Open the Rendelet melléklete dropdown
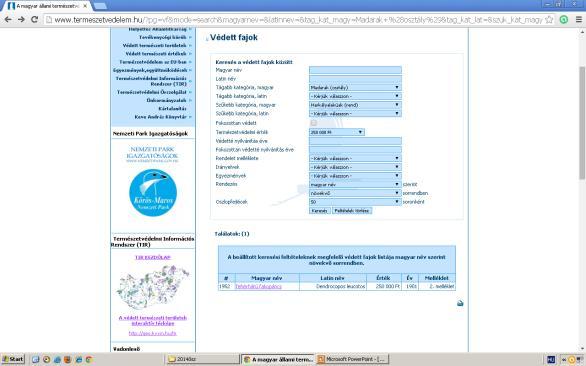The image size is (586, 366). (355, 159)
